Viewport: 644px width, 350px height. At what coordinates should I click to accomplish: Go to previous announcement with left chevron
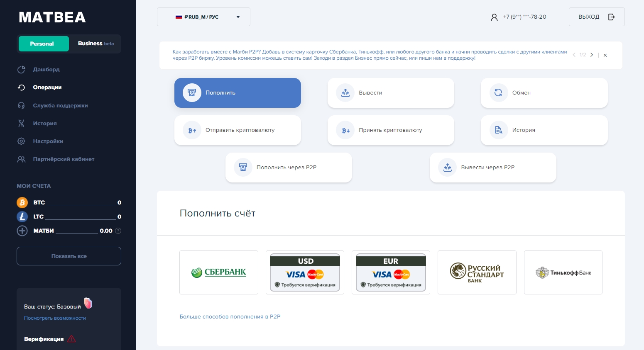coord(574,55)
